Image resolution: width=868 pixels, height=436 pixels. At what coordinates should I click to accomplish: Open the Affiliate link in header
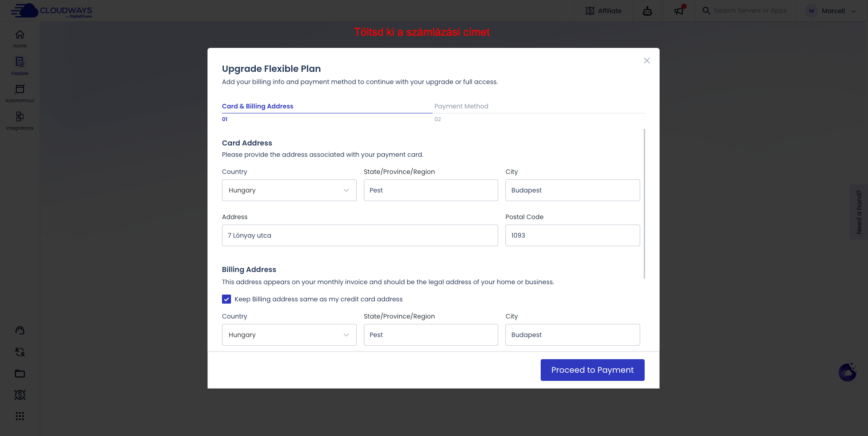[604, 11]
